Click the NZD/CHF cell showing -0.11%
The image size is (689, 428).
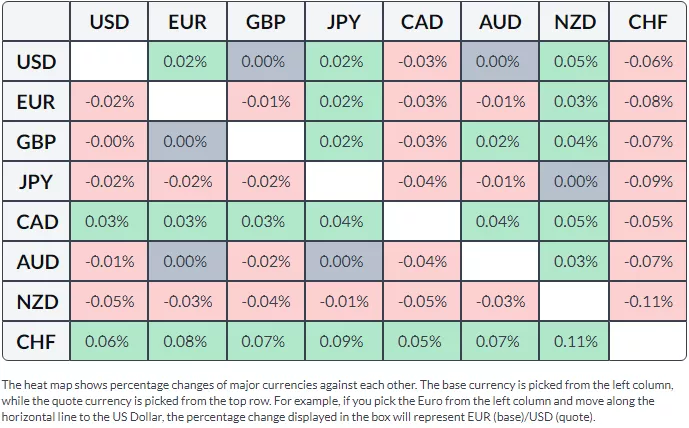[648, 301]
